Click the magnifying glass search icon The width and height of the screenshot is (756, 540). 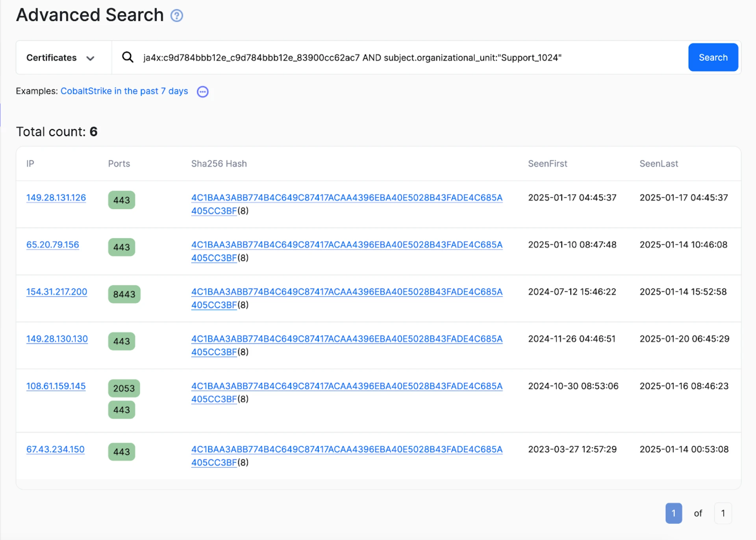[x=128, y=58]
